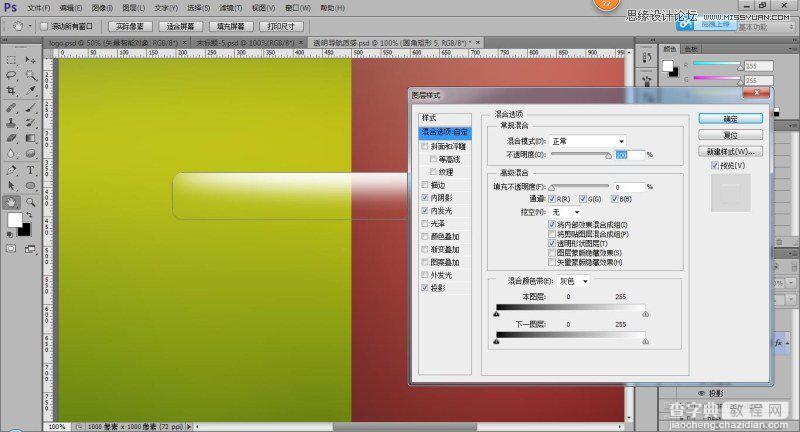Image resolution: width=800 pixels, height=432 pixels.
Task: Select the Healing Brush tool
Action: pos(11,108)
